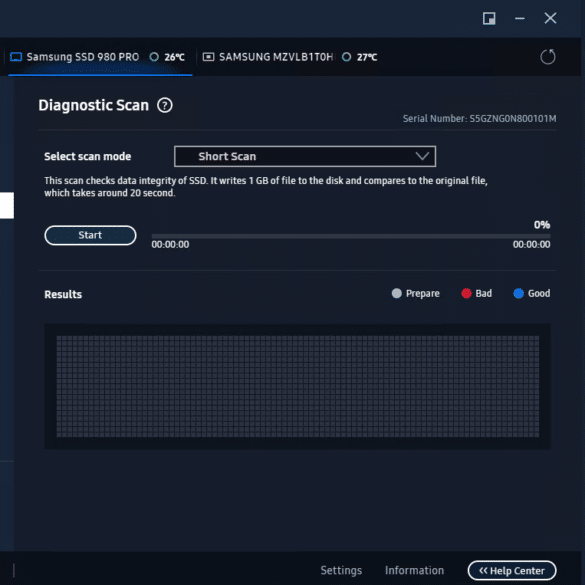
Task: Click the scan mode dropdown chevron arrow
Action: tap(422, 156)
